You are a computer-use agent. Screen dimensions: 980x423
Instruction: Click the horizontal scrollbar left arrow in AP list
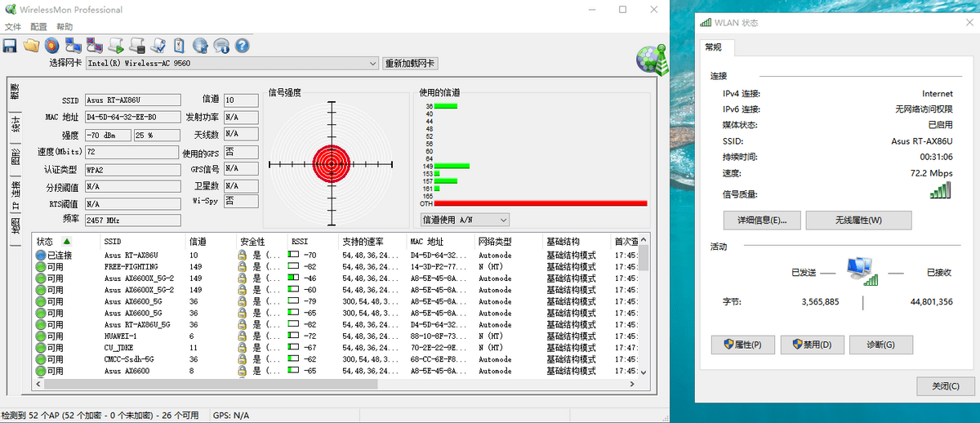[38, 383]
